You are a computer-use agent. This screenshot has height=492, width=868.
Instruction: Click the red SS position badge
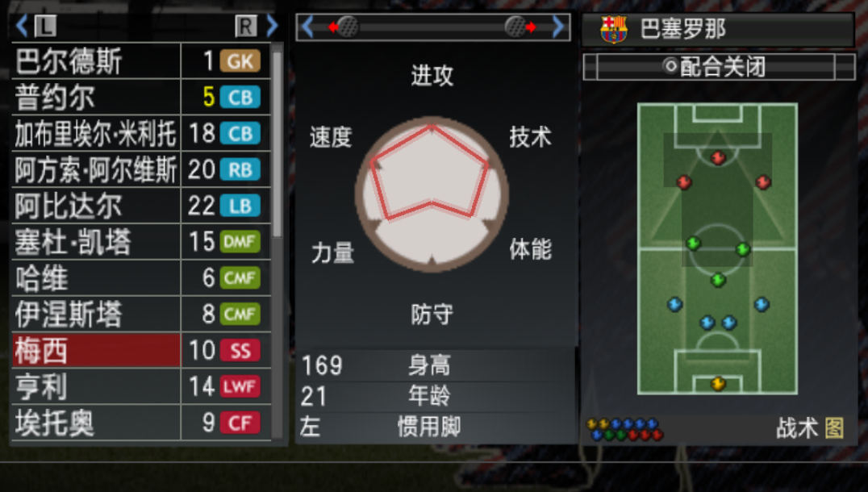point(240,350)
